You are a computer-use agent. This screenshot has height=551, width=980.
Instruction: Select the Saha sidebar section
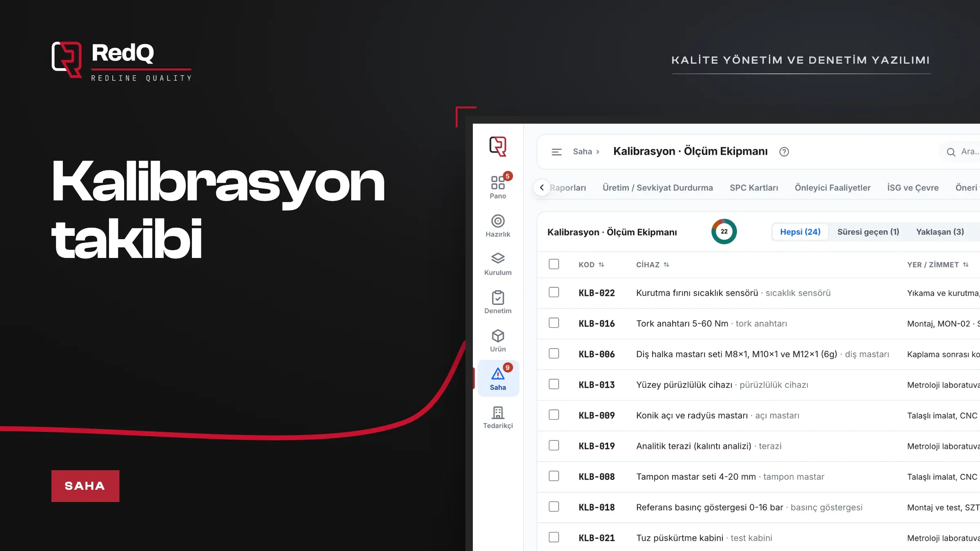(x=498, y=378)
